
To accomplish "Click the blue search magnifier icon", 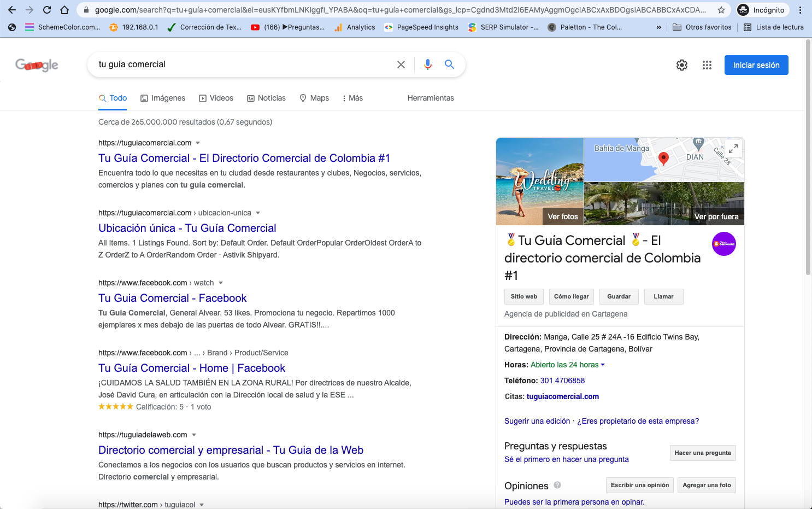I will [449, 65].
